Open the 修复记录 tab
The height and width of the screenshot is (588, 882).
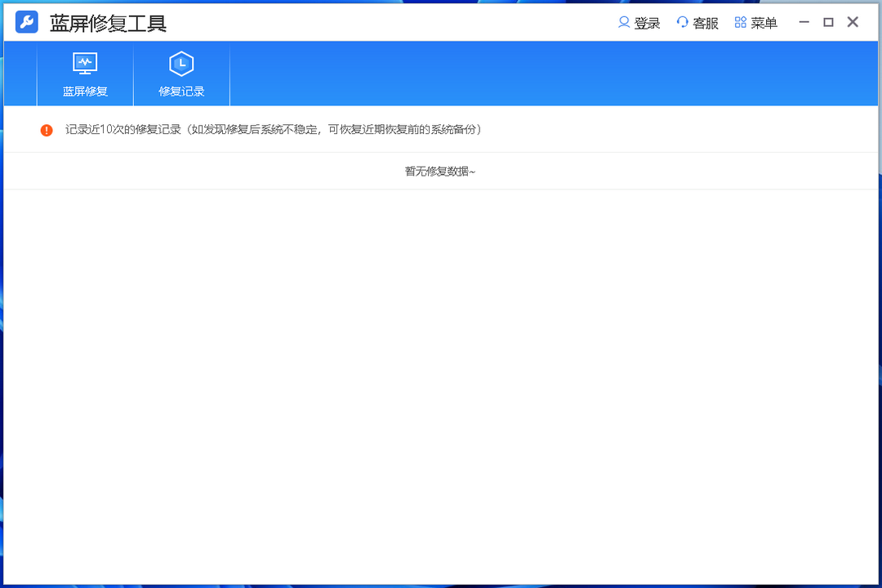pyautogui.click(x=180, y=91)
